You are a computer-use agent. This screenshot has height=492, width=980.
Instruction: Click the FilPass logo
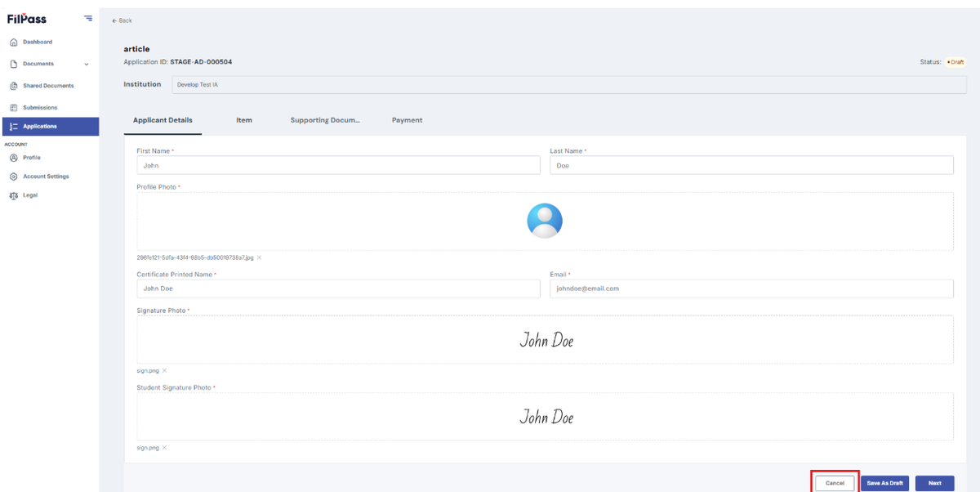pyautogui.click(x=27, y=18)
